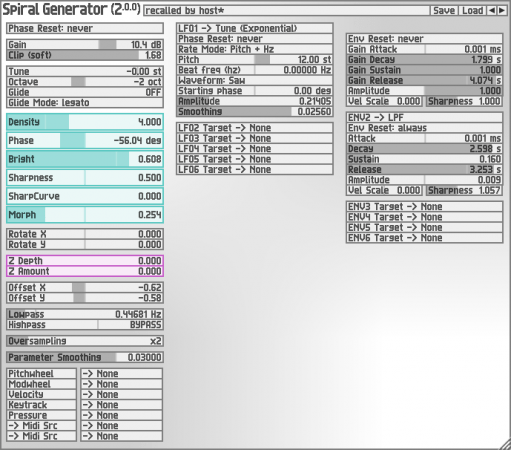Click the LFO1 Amplitude slider at 0.21405
The width and height of the screenshot is (511, 450).
(255, 101)
